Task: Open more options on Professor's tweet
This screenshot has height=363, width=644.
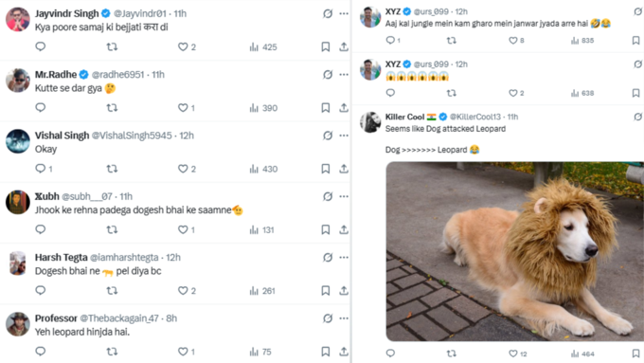Action: pyautogui.click(x=344, y=318)
